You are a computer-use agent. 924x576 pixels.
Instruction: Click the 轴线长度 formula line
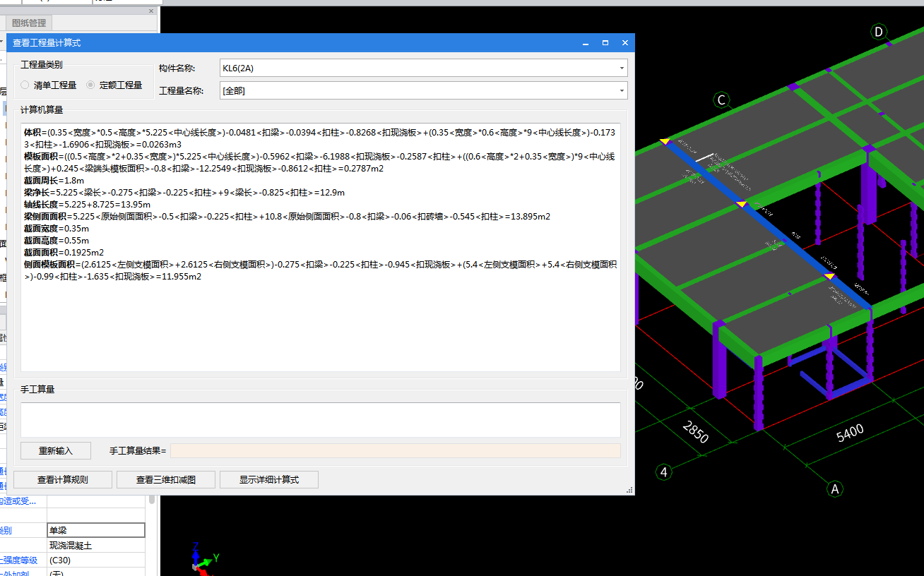point(87,205)
